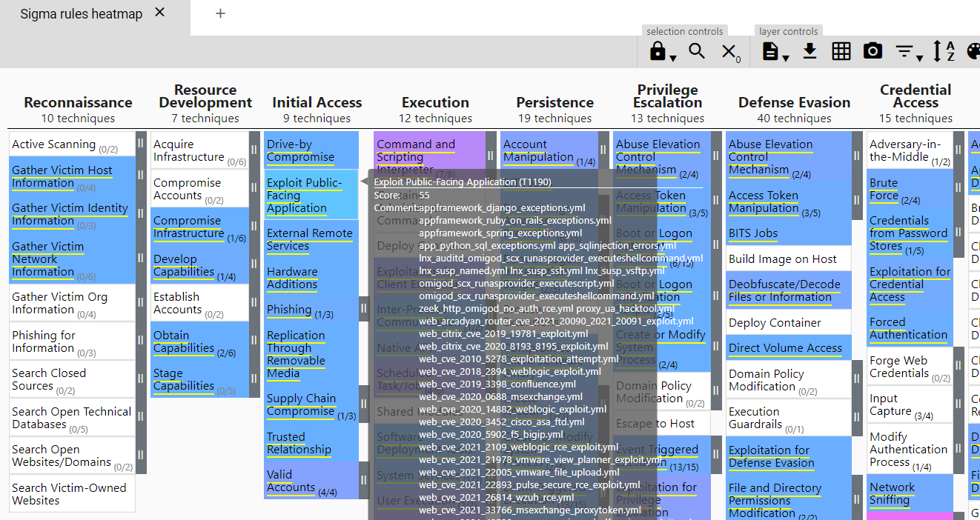Click the A-Z sorting icon
This screenshot has width=980, height=520.
944,51
